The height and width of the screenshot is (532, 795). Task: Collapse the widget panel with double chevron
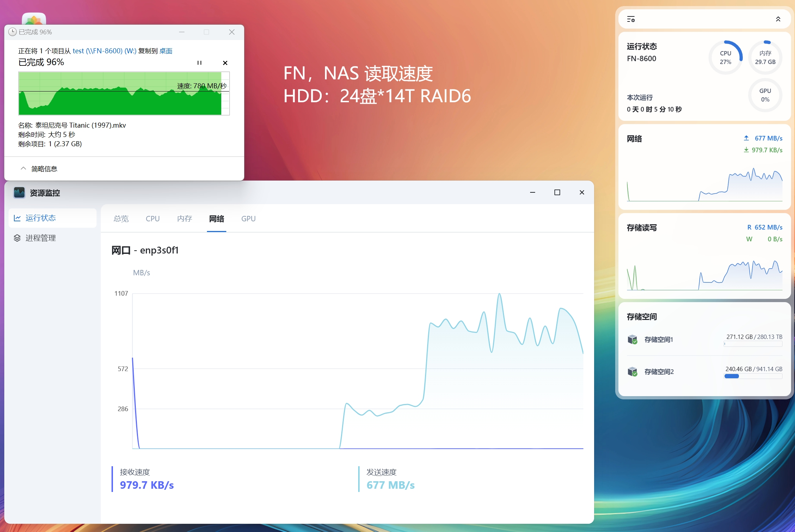(x=778, y=19)
